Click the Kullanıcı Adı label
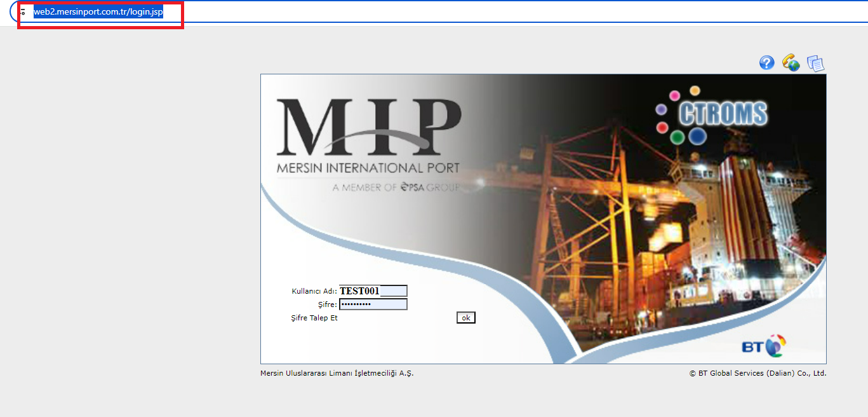The image size is (868, 417). coord(314,291)
